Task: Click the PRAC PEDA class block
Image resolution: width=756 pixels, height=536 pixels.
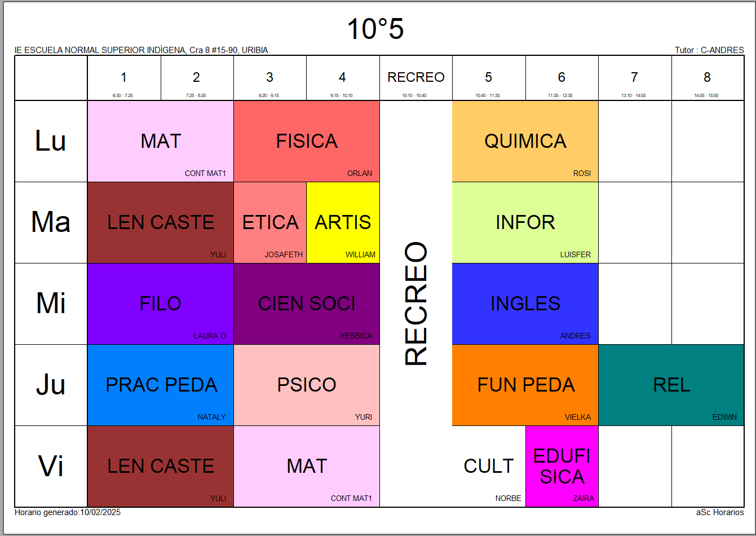Action: (161, 385)
